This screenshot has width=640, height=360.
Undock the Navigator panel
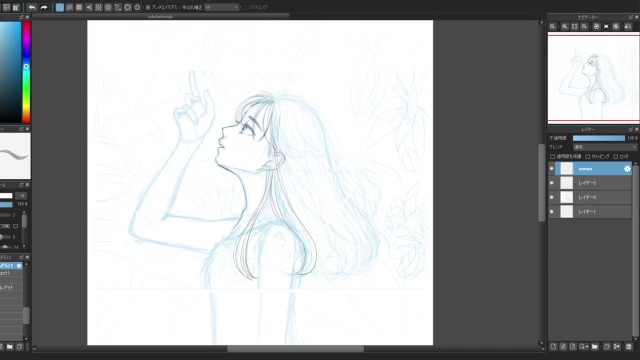coord(631,17)
